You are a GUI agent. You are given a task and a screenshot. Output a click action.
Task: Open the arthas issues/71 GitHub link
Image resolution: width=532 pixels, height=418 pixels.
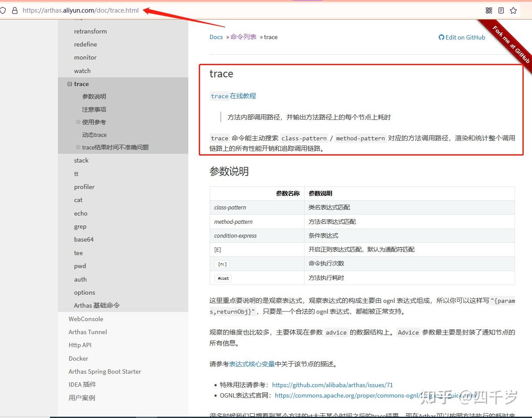coord(333,385)
